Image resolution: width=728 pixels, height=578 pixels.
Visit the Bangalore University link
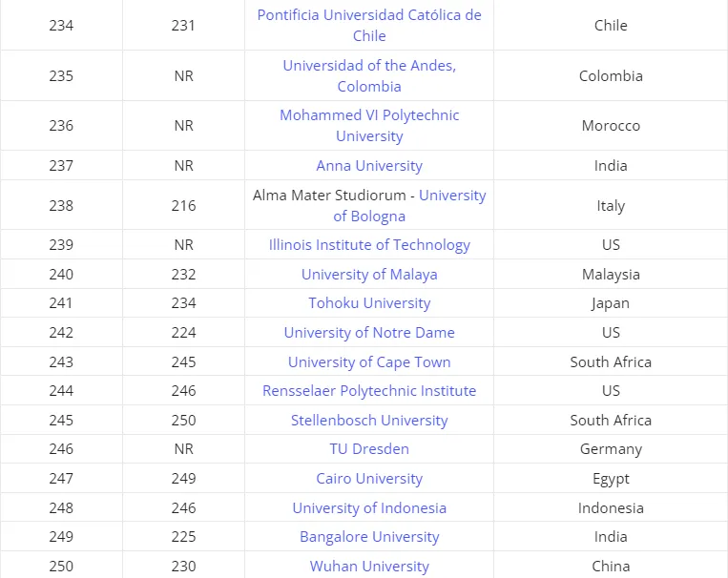point(369,537)
